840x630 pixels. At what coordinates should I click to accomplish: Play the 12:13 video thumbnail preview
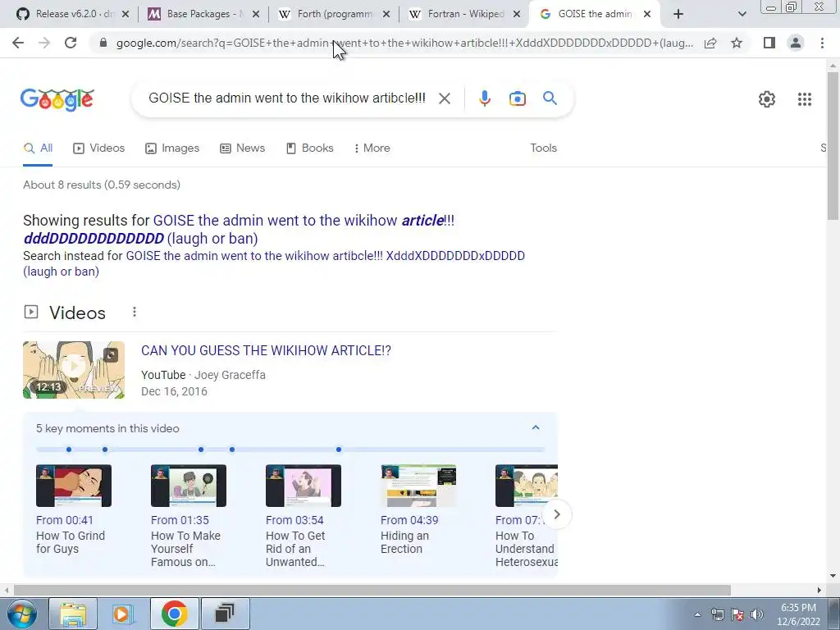click(74, 370)
